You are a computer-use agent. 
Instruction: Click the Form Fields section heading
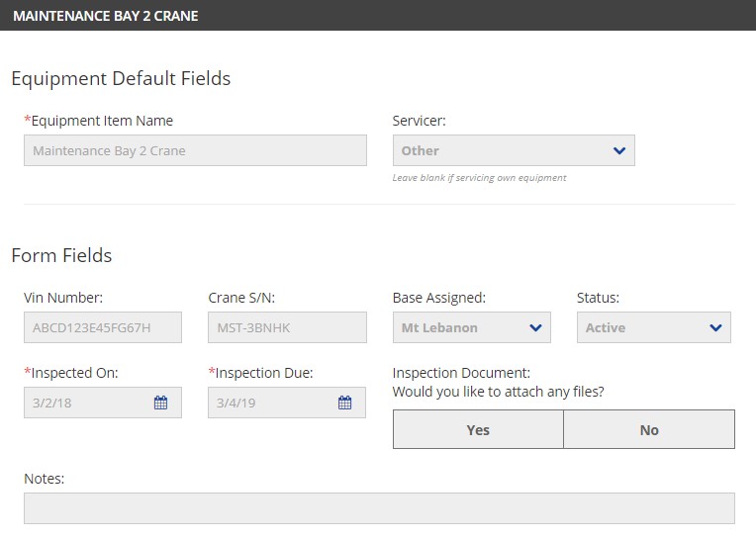(x=61, y=255)
